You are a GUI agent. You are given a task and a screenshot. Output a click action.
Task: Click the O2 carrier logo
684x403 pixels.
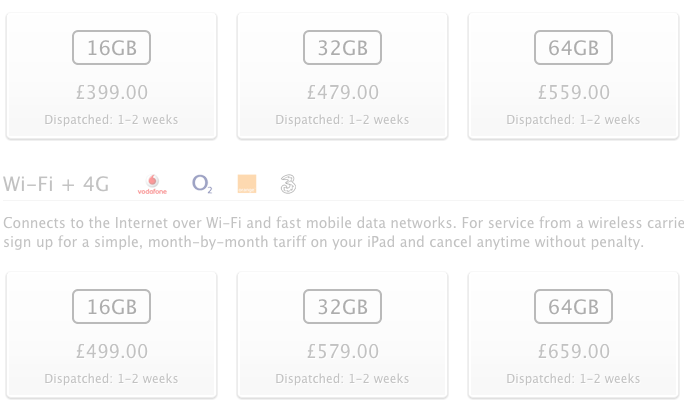coord(202,184)
